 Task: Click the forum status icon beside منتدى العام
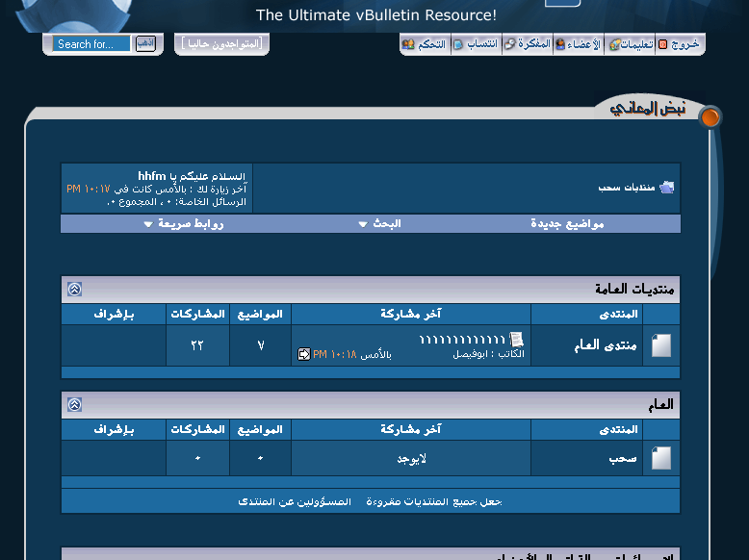tap(661, 345)
